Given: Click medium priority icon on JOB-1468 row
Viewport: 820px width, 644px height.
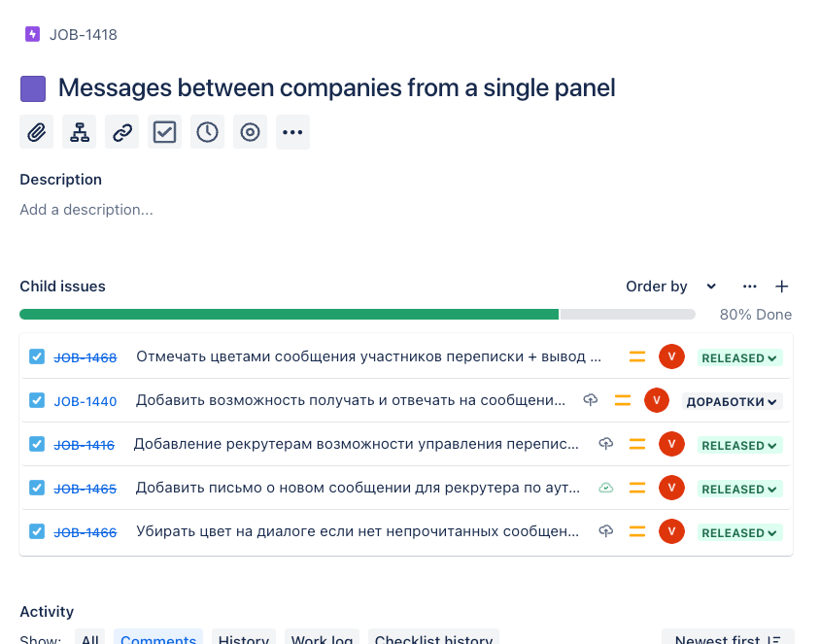Looking at the screenshot, I should [x=637, y=357].
